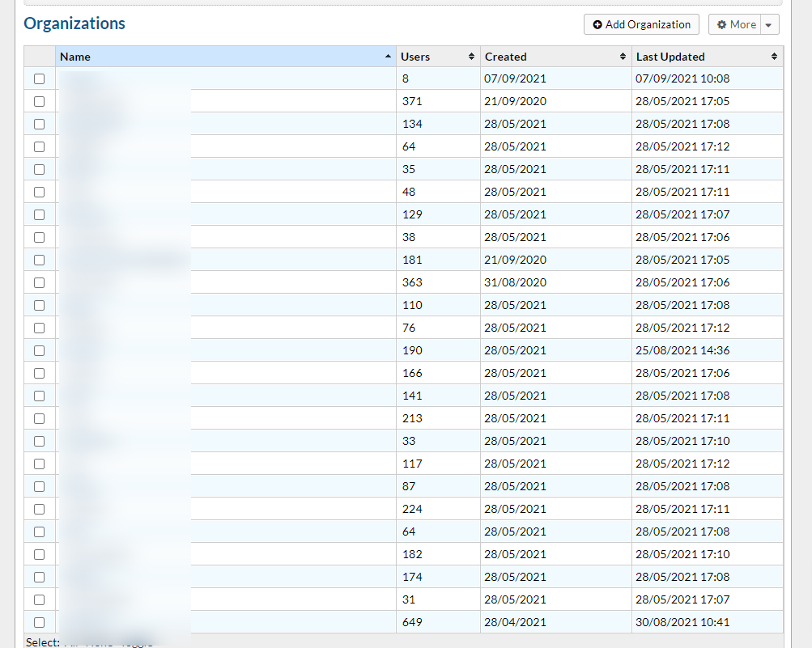Viewport: 812px width, 648px height.
Task: Mark the checkbox for the 649-user organization
Action: click(x=39, y=623)
